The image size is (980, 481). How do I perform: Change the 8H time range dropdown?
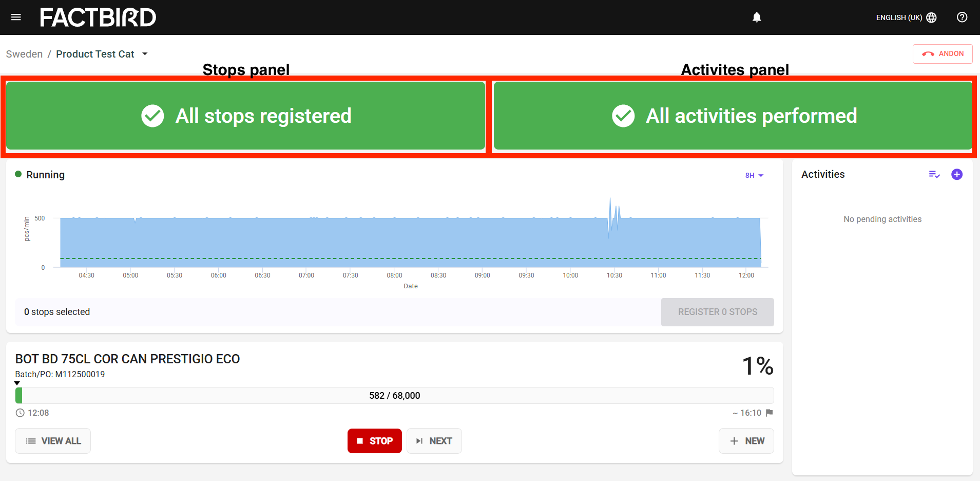point(754,175)
